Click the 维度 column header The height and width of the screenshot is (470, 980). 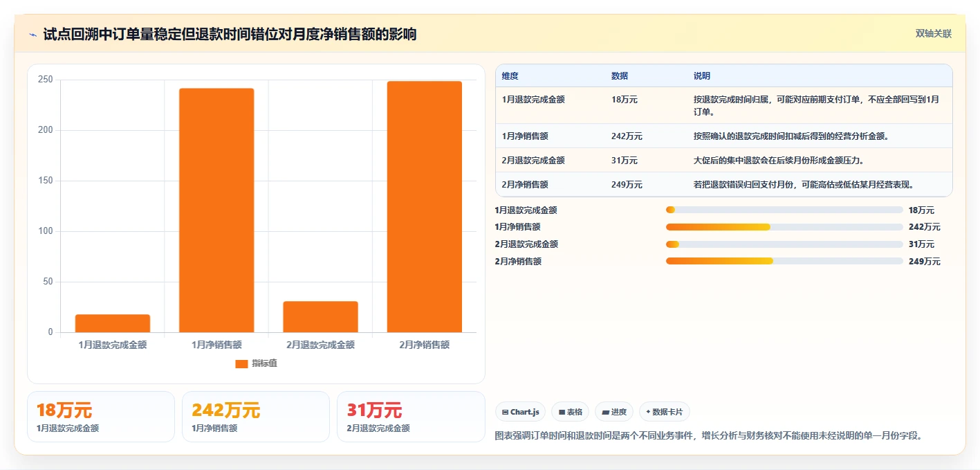click(x=510, y=76)
